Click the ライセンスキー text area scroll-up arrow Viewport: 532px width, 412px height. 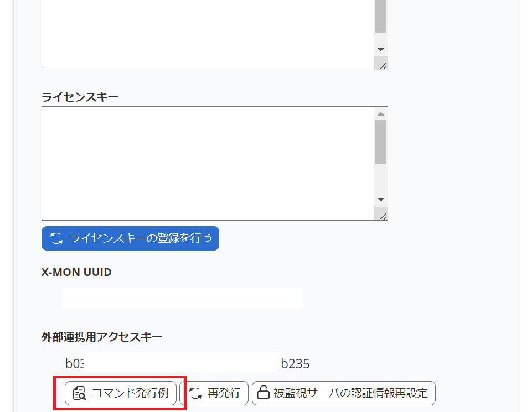click(381, 114)
